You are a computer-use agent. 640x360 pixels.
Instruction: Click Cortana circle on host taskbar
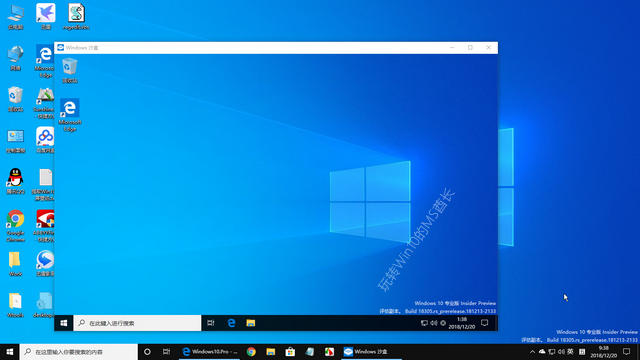147,351
